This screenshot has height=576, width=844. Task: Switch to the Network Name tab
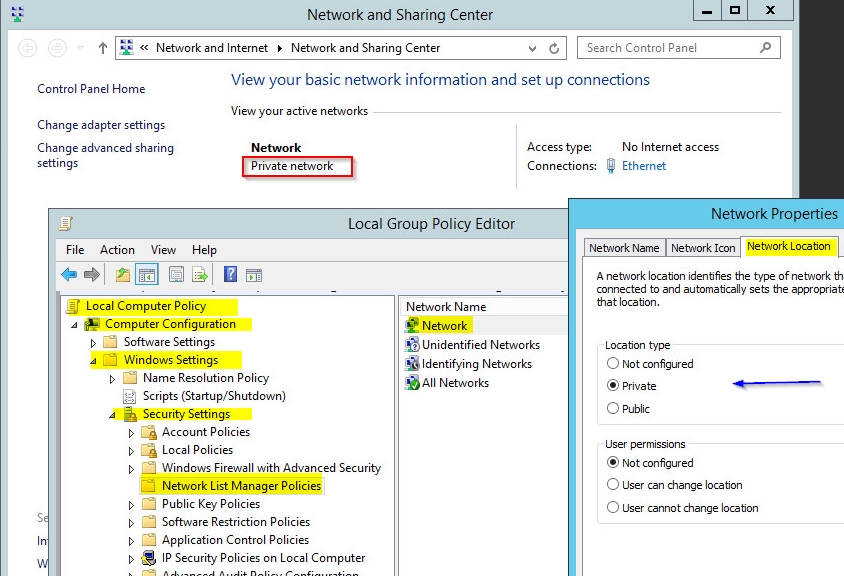pyautogui.click(x=624, y=248)
